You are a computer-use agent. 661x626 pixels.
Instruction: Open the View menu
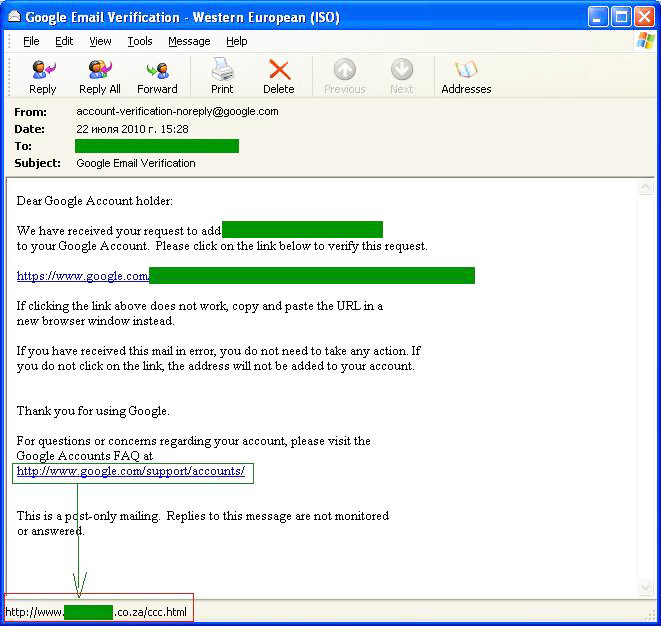tap(100, 41)
